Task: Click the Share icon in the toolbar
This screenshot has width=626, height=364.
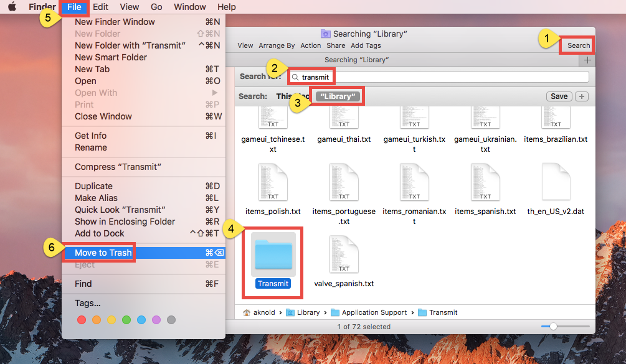Action: [x=336, y=45]
